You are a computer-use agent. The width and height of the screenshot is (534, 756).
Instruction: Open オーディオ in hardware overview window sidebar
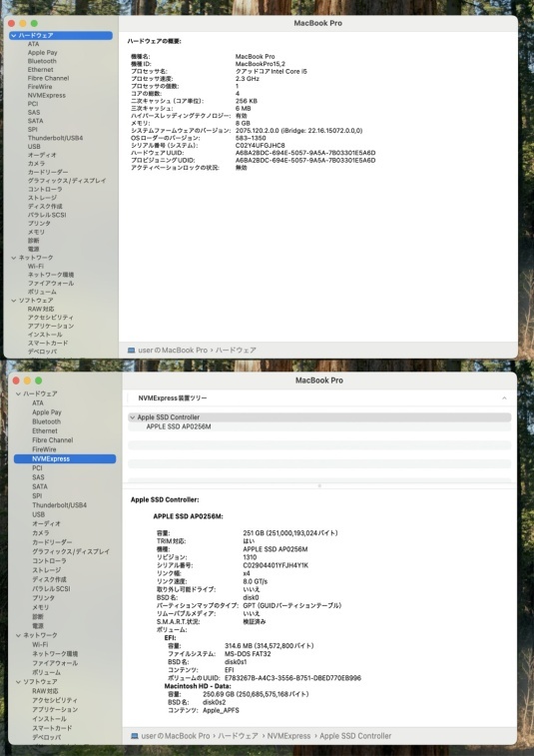(42, 155)
